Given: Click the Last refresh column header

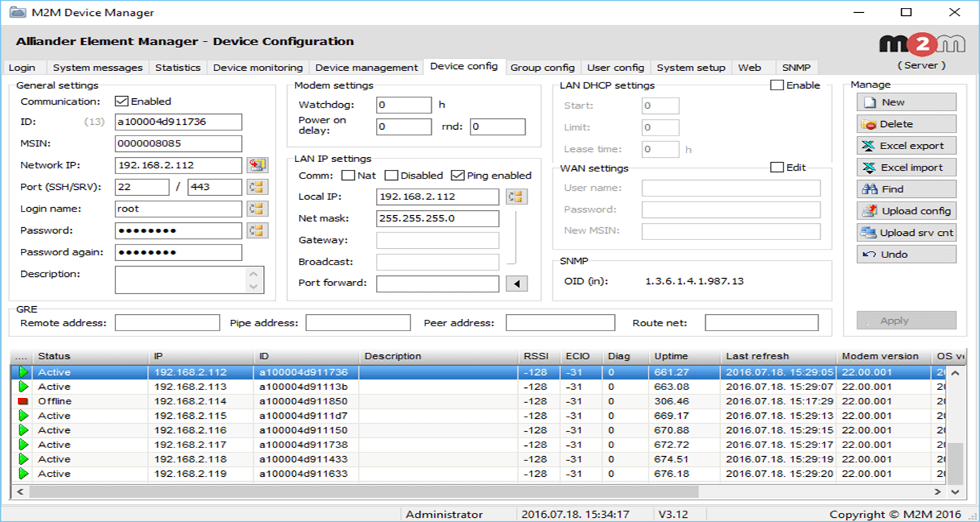Looking at the screenshot, I should click(778, 356).
